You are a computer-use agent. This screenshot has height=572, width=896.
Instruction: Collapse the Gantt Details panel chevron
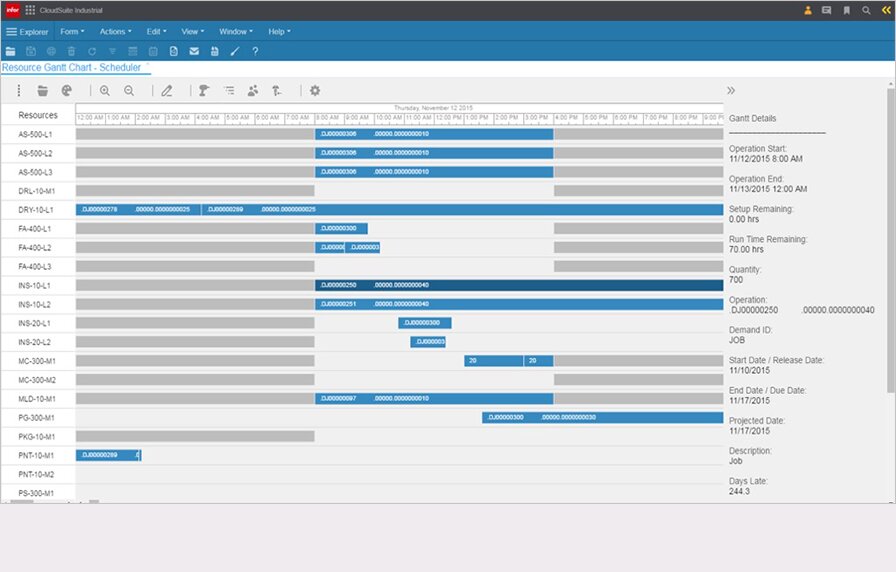point(731,90)
